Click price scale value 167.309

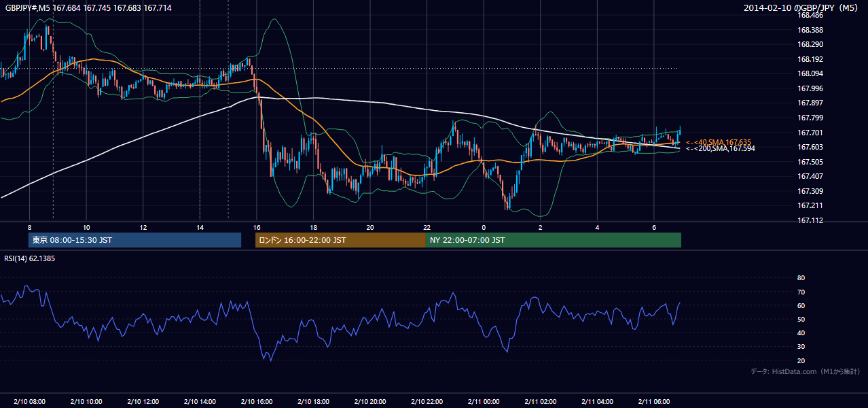click(x=810, y=191)
